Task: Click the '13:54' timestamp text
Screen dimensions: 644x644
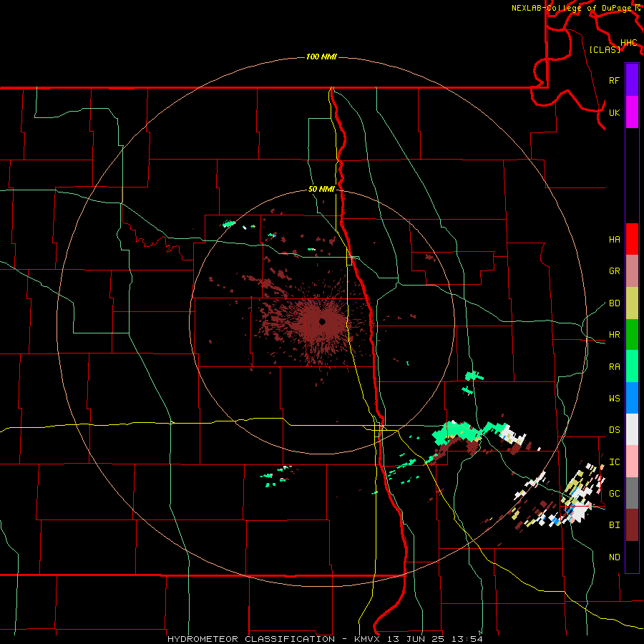Action: click(467, 639)
